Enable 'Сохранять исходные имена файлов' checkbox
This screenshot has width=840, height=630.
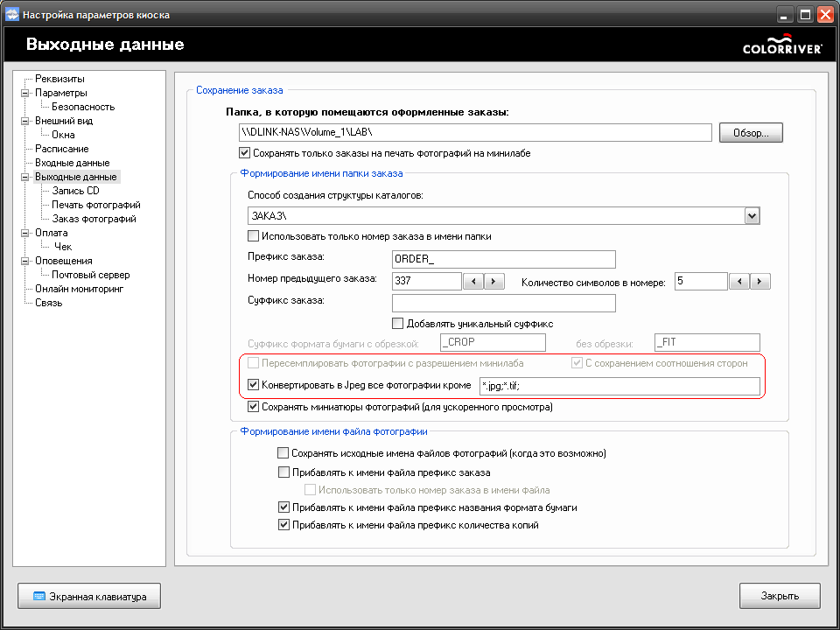283,453
